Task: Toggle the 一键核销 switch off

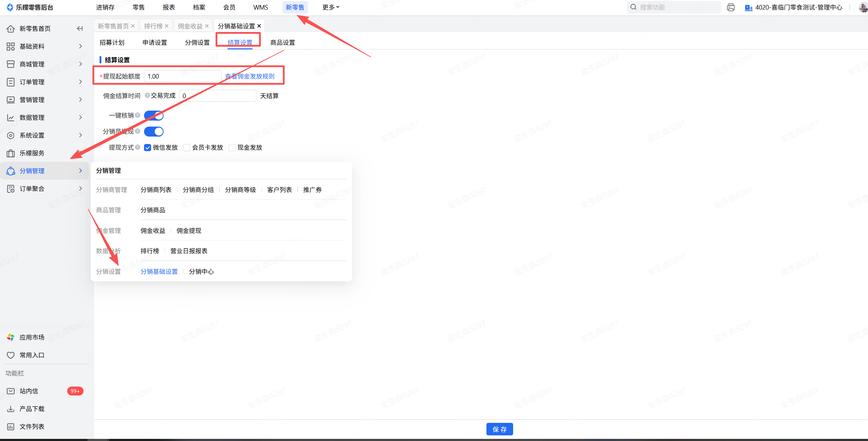Action: pyautogui.click(x=154, y=116)
